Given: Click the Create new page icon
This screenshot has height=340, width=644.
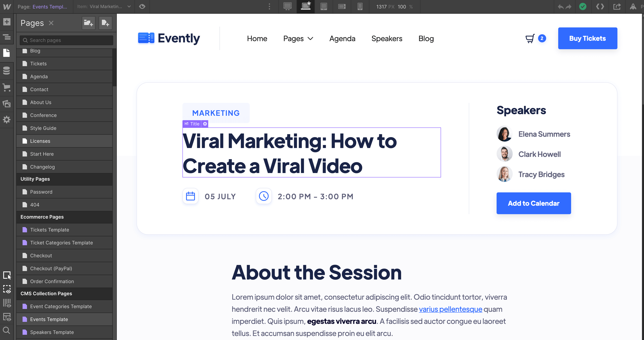Looking at the screenshot, I should coord(105,23).
